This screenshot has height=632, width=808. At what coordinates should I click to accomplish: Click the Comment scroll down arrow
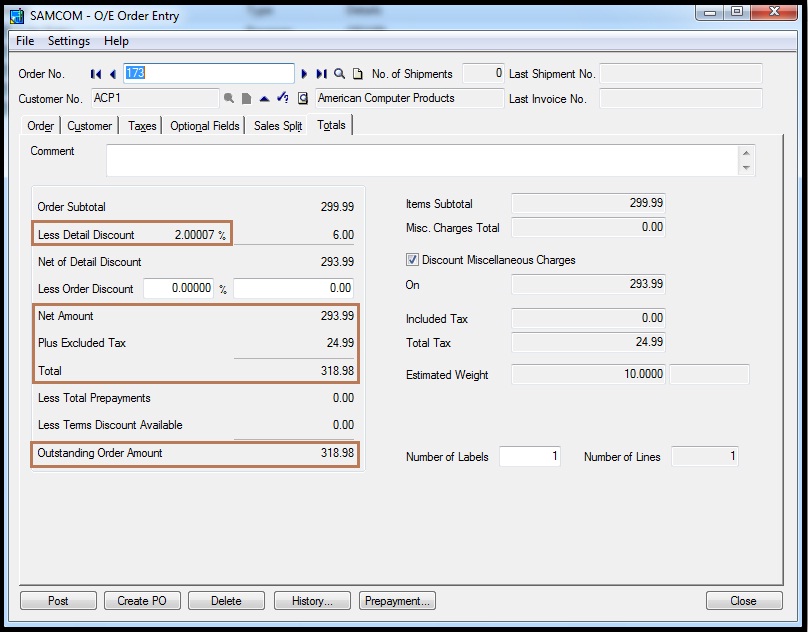(x=746, y=168)
